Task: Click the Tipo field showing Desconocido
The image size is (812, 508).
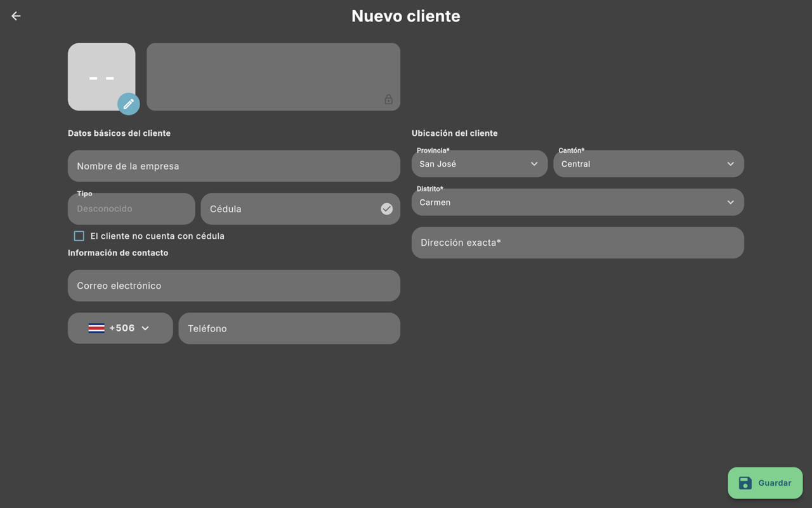Action: [131, 209]
